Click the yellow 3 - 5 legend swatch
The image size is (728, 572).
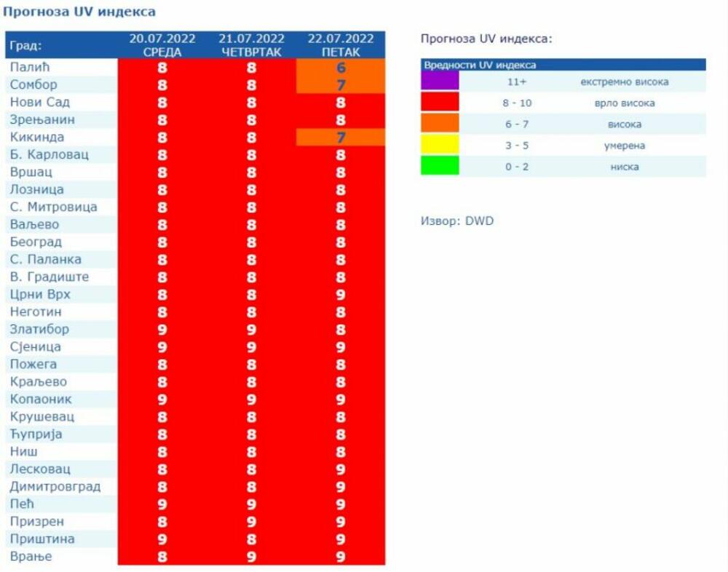coord(440,144)
